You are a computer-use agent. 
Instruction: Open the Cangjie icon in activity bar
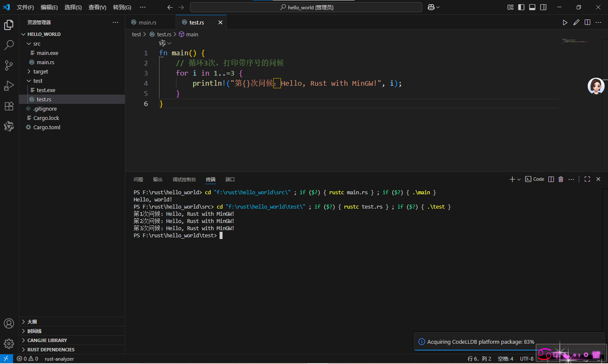pos(9,126)
